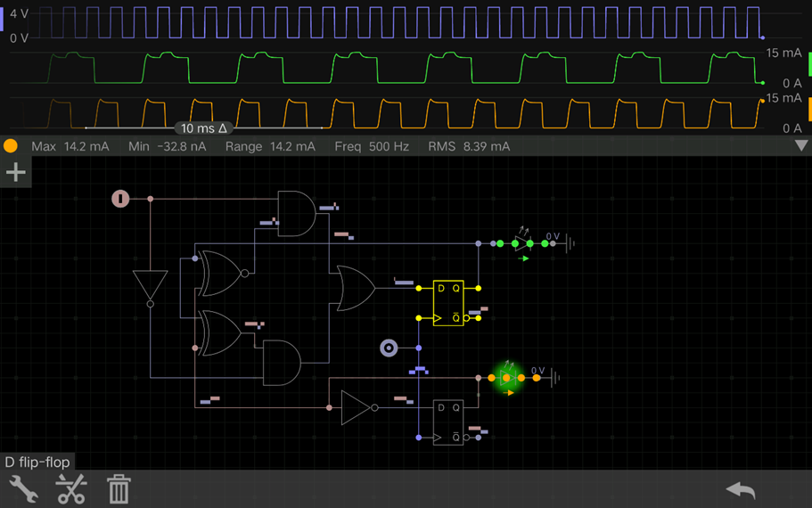Screen dimensions: 812x508
Task: Toggle the pink logic input switch
Action: pyautogui.click(x=120, y=199)
